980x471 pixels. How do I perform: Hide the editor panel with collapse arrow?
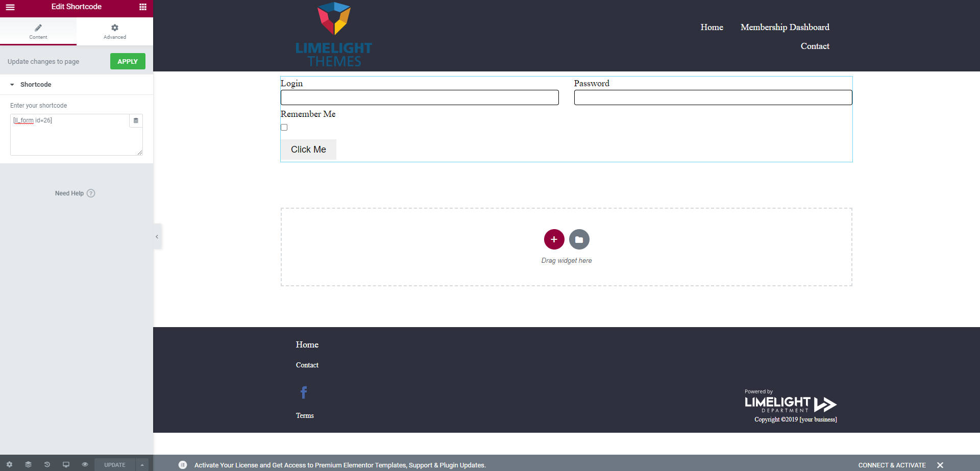click(157, 237)
